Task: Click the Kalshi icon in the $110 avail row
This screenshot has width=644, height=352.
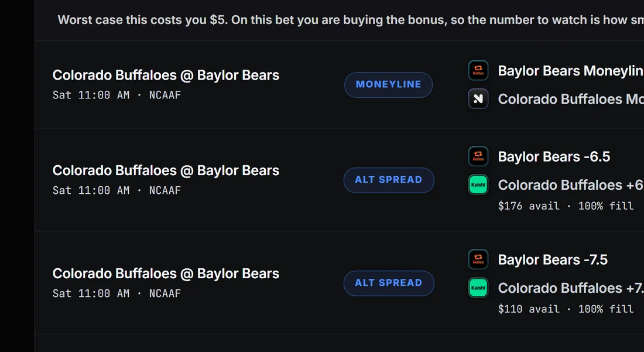Action: [478, 288]
